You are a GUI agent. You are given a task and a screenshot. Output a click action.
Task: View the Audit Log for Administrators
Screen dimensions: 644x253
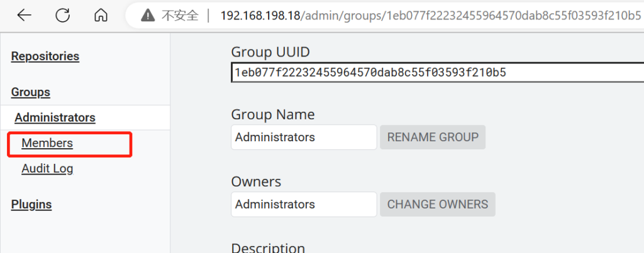pos(47,168)
